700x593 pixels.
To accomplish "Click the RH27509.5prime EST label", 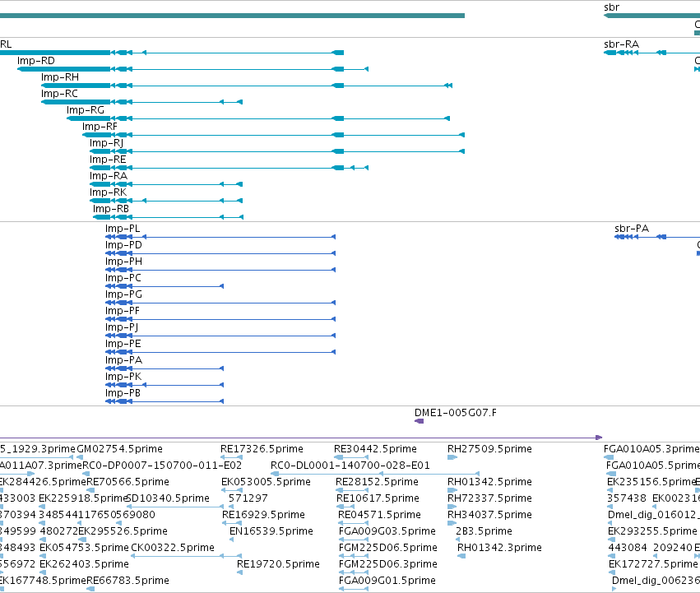I will (489, 449).
